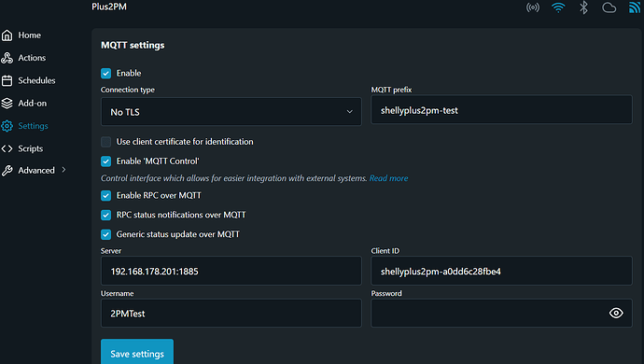Uncheck the Enable MQTT checkbox
The height and width of the screenshot is (364, 644).
[x=106, y=73]
